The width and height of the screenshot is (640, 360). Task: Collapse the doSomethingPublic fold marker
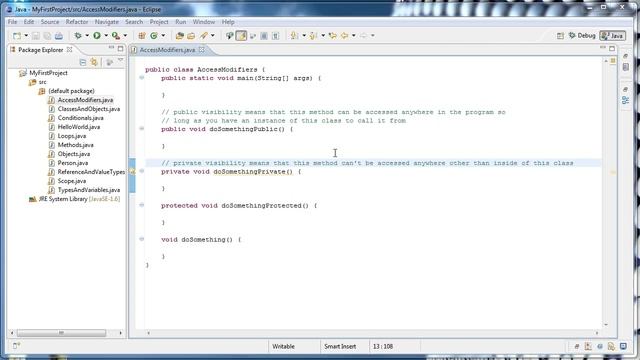[x=142, y=129]
